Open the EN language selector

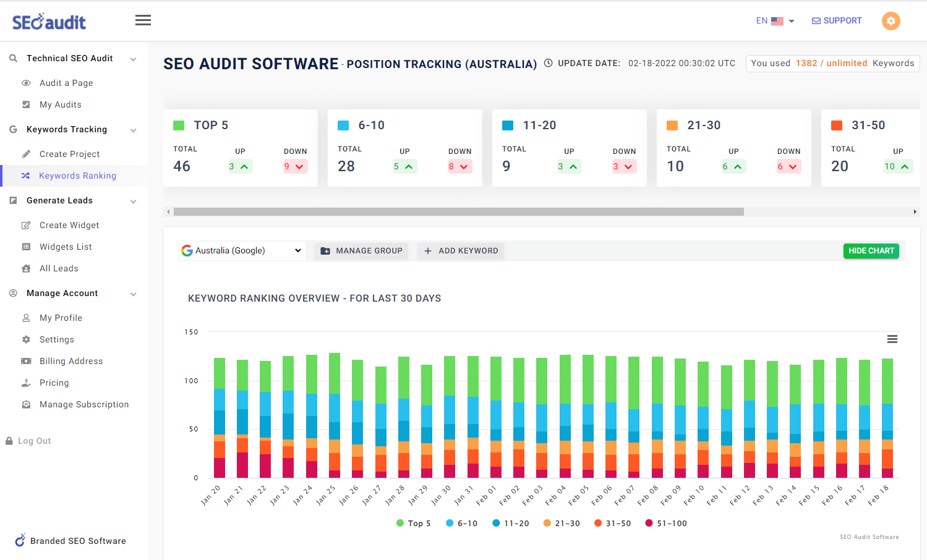click(x=773, y=20)
